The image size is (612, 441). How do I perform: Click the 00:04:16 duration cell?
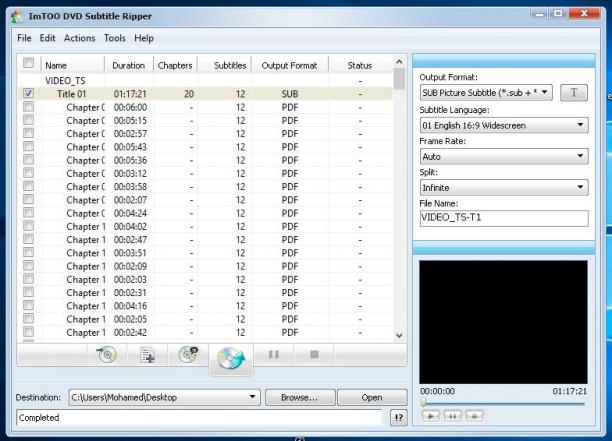coord(130,306)
